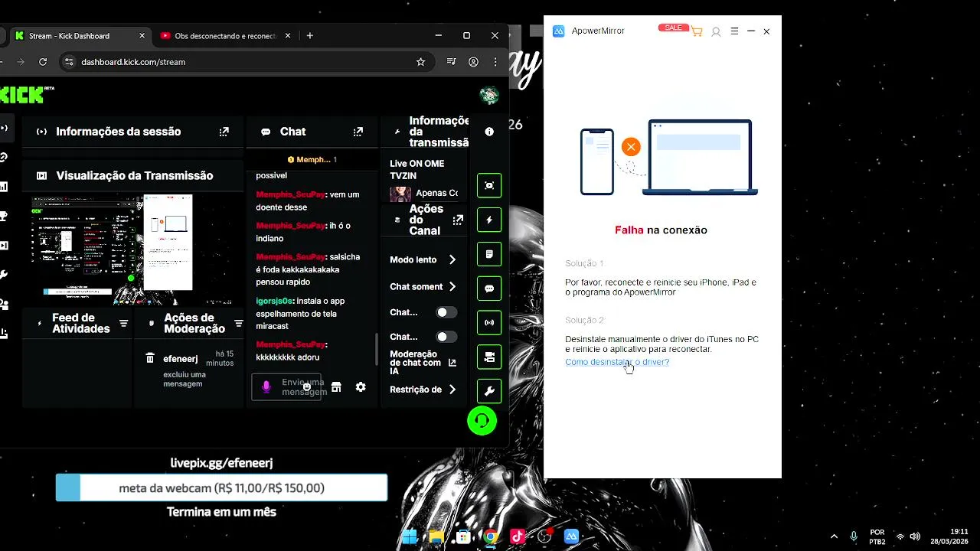Open the Windows Start menu
The width and height of the screenshot is (980, 551).
[410, 536]
